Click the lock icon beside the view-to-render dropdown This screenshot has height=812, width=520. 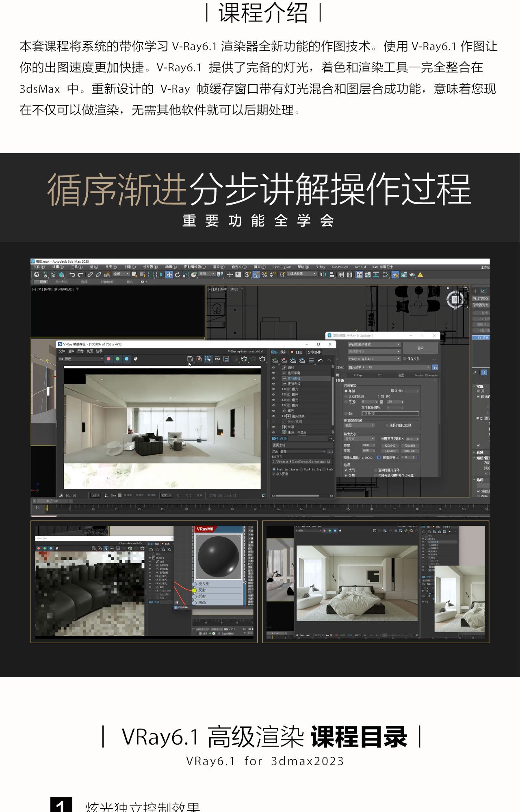tap(435, 367)
